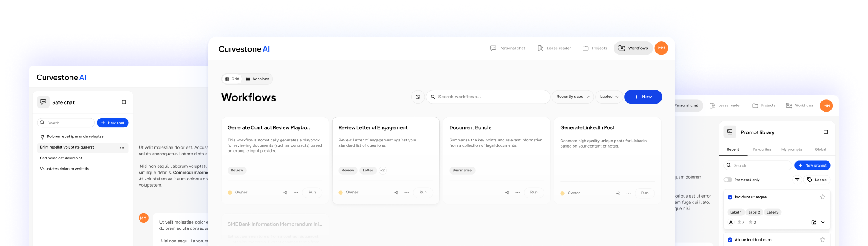Click the blue New workflow button

click(x=643, y=97)
